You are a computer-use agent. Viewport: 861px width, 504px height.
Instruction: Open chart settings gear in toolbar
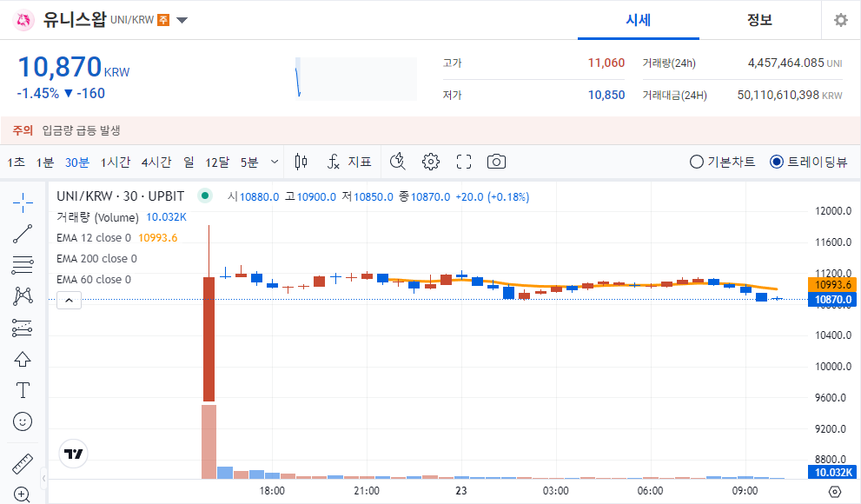pyautogui.click(x=431, y=162)
